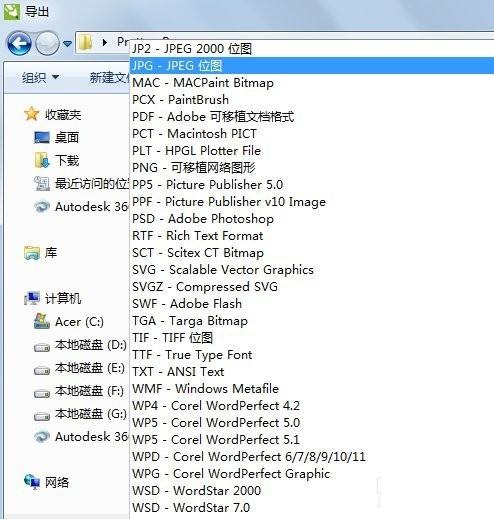Click the 库 libraries icon
Image resolution: width=494 pixels, height=519 pixels.
pyautogui.click(x=32, y=253)
